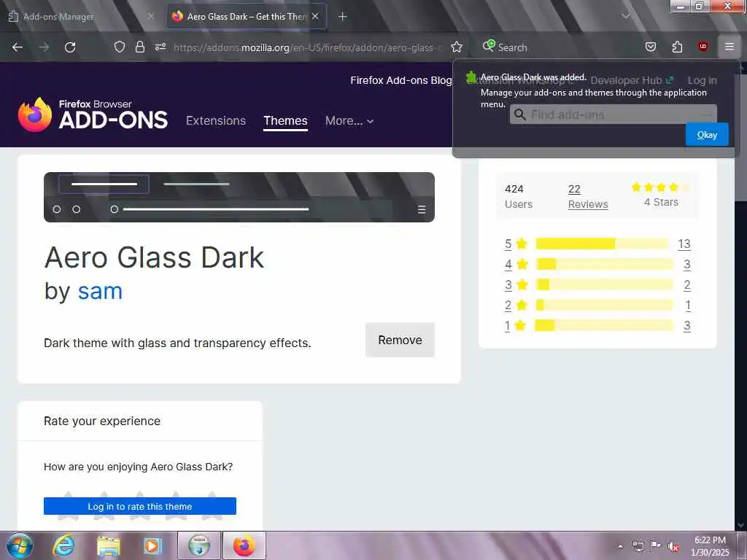Close the Add-ons Manager tab
This screenshot has height=560, width=747.
(x=150, y=16)
